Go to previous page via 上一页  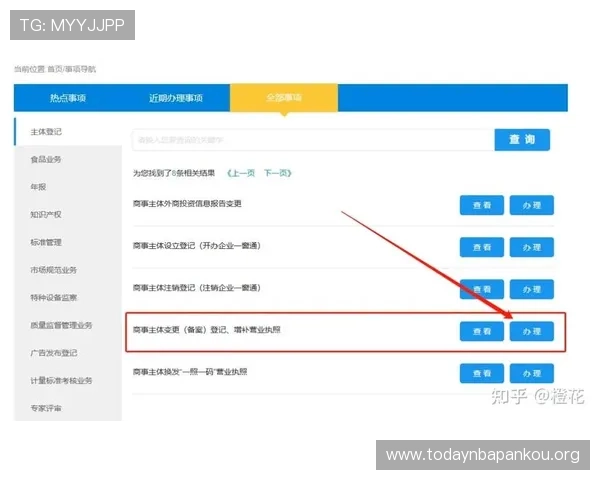coord(241,173)
